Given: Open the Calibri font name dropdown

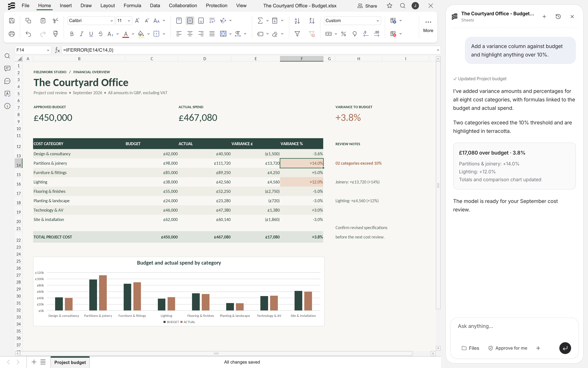Looking at the screenshot, I should [x=112, y=21].
